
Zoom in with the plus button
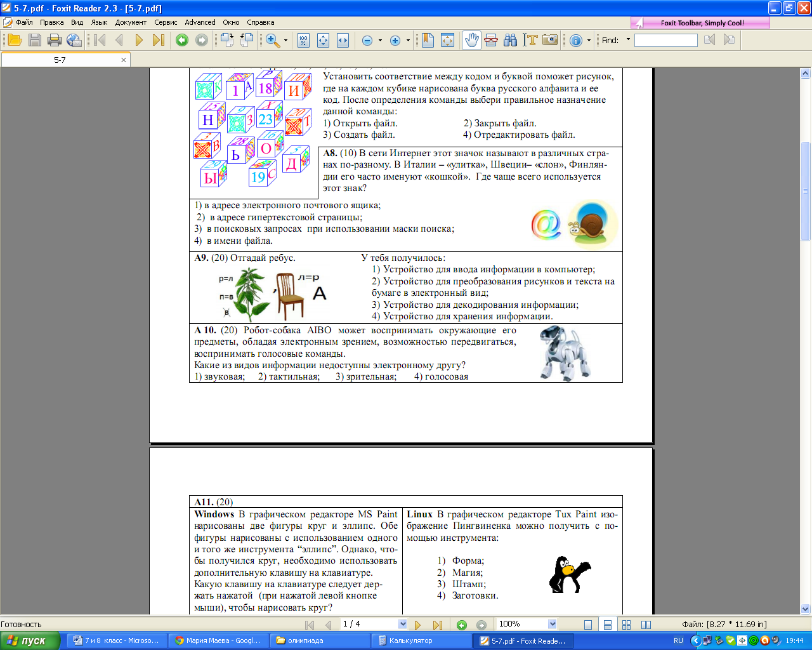pos(395,41)
